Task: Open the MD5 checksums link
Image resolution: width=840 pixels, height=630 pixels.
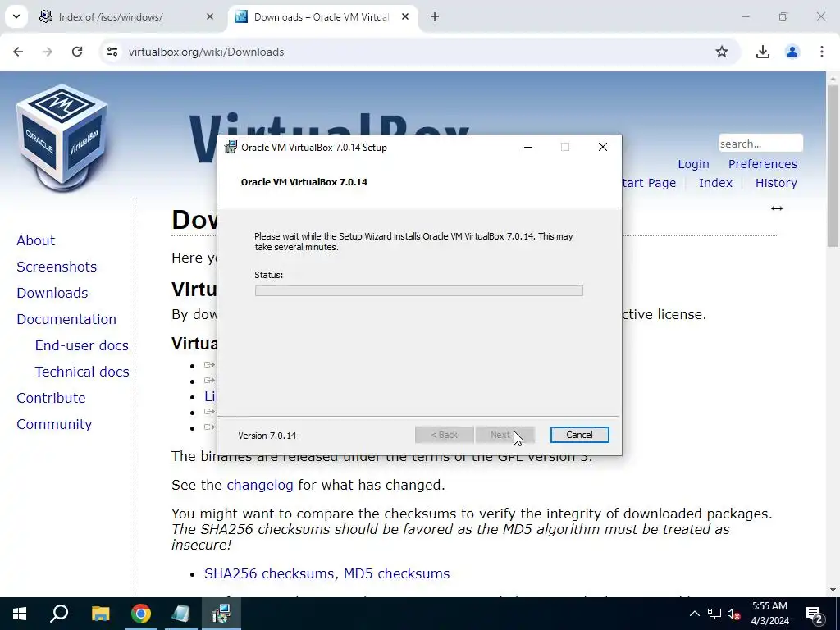Action: (x=396, y=573)
